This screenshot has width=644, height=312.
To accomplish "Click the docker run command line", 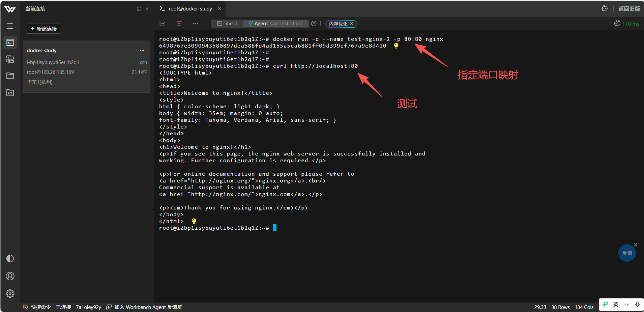I will pyautogui.click(x=301, y=39).
